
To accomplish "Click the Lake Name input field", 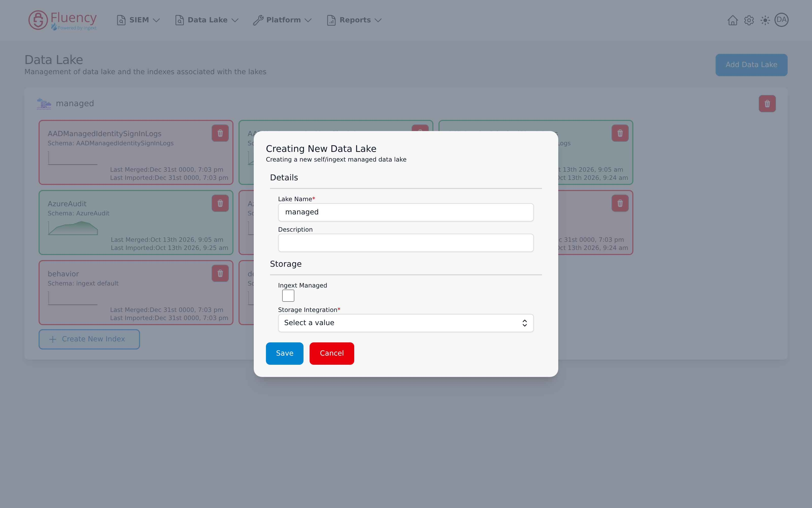I will click(406, 212).
